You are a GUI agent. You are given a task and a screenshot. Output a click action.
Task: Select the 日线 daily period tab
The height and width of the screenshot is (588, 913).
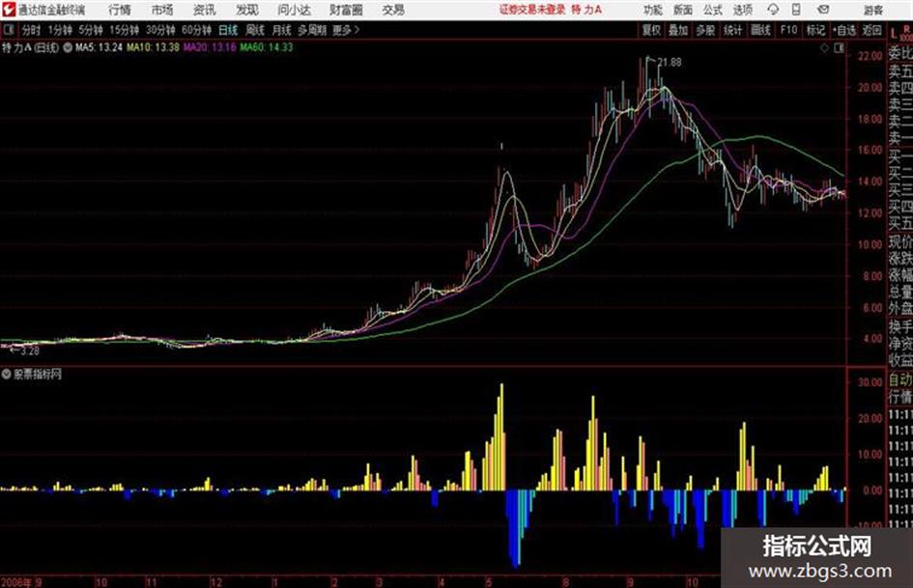(228, 30)
